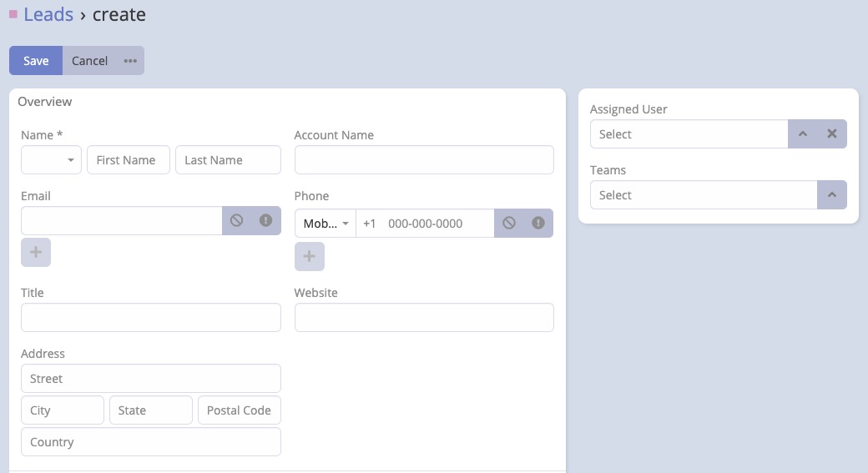Open the three-dots more actions menu
Screen dimensions: 868x473
pyautogui.click(x=130, y=61)
